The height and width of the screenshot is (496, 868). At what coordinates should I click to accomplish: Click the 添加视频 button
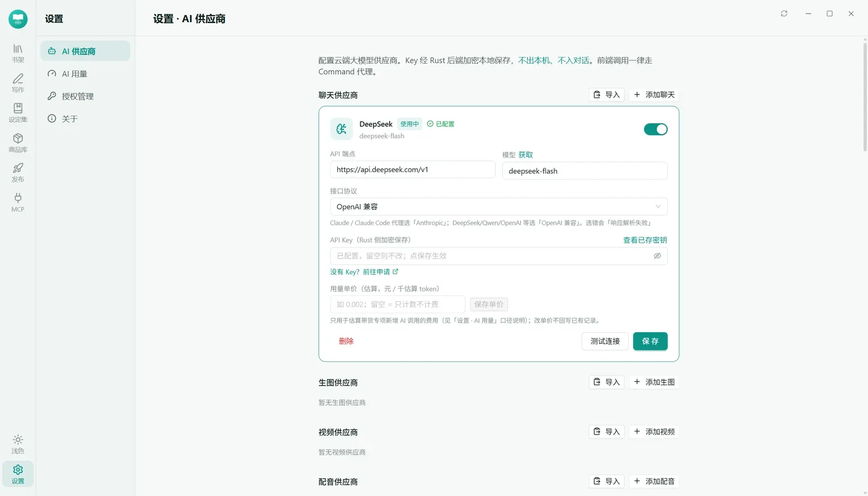click(654, 431)
